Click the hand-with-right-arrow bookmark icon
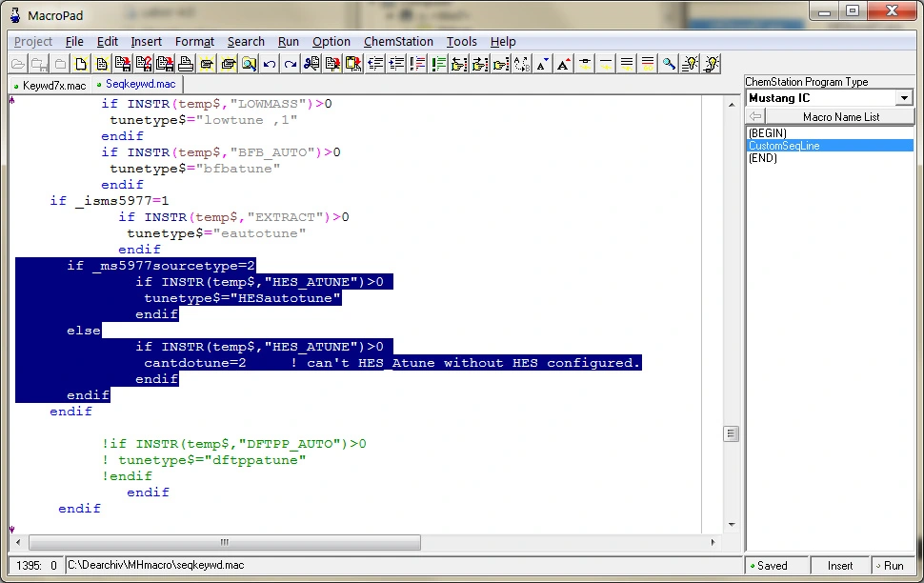Screen dimensions: 924x583 point(480,64)
